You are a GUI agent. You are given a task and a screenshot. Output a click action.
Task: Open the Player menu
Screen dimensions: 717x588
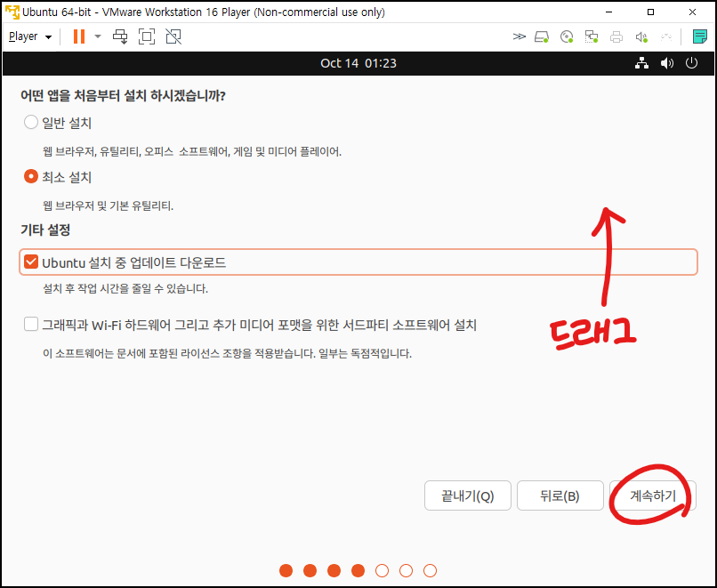coord(30,36)
